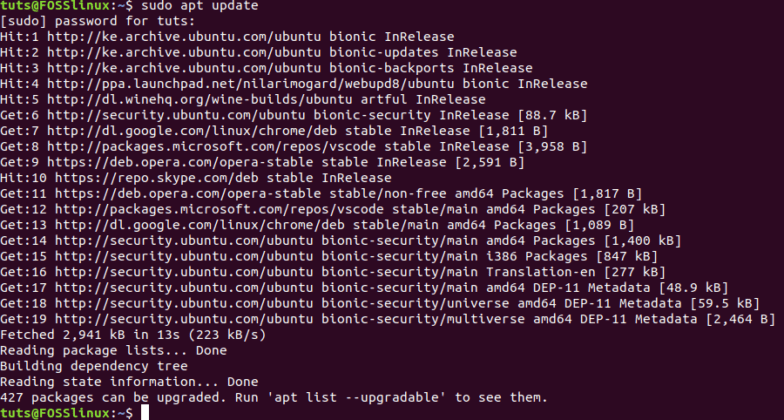Click the bionic-backports repository URL
This screenshot has height=420, width=784.
click(184, 68)
